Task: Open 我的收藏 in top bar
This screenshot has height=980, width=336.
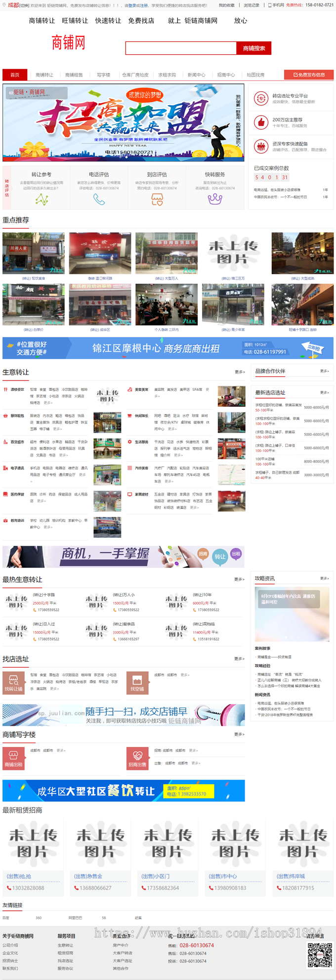Action: click(x=227, y=5)
